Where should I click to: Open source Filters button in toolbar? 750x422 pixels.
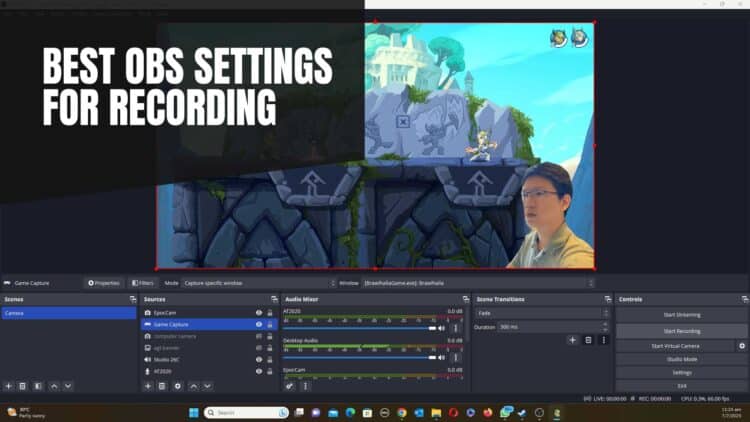(143, 283)
